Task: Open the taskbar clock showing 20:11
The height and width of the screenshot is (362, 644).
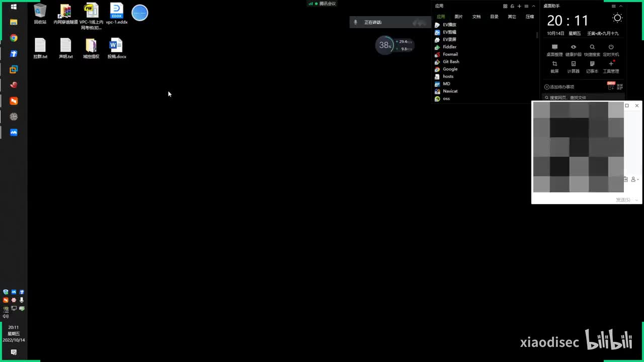Action: pyautogui.click(x=14, y=327)
